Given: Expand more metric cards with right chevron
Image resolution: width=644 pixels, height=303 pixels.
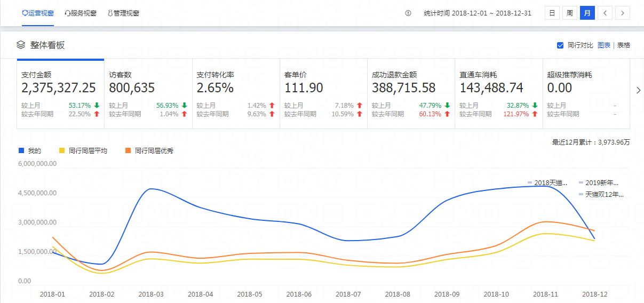Looking at the screenshot, I should click(639, 90).
